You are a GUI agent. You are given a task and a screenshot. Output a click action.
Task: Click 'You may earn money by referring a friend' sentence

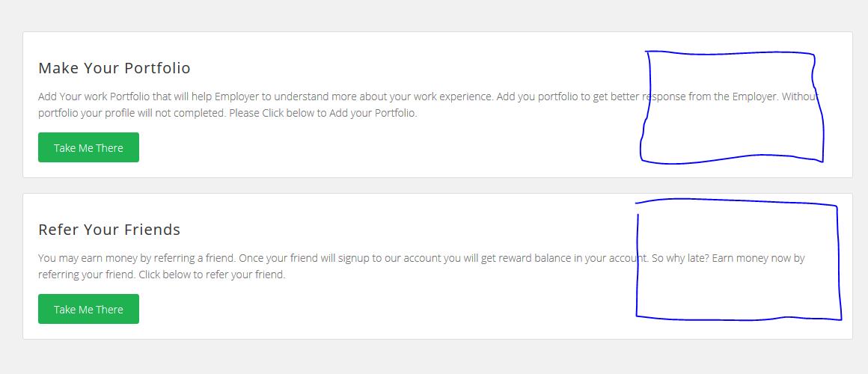coord(137,258)
